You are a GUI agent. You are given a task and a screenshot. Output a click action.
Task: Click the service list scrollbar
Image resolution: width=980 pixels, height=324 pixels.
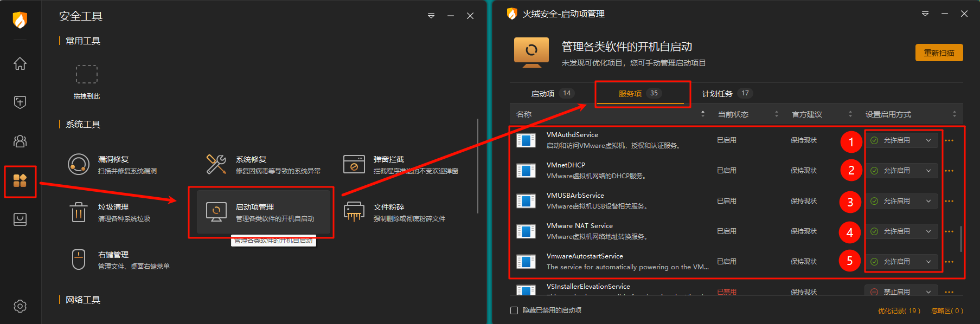(961, 239)
